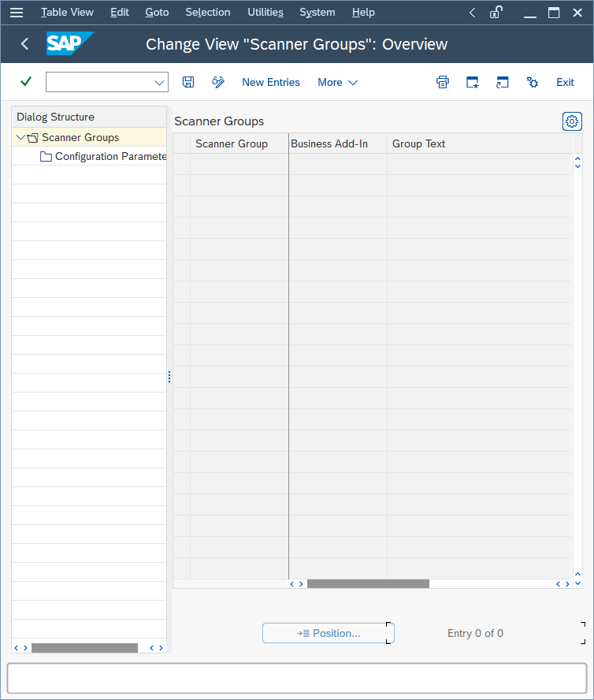Collapse the Scanner Groups tree node
Image resolution: width=594 pixels, height=700 pixels.
tap(20, 137)
